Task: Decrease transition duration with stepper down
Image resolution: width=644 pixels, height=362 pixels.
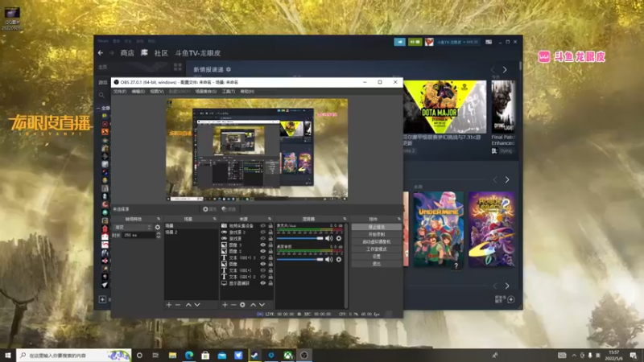Action: coord(159,237)
